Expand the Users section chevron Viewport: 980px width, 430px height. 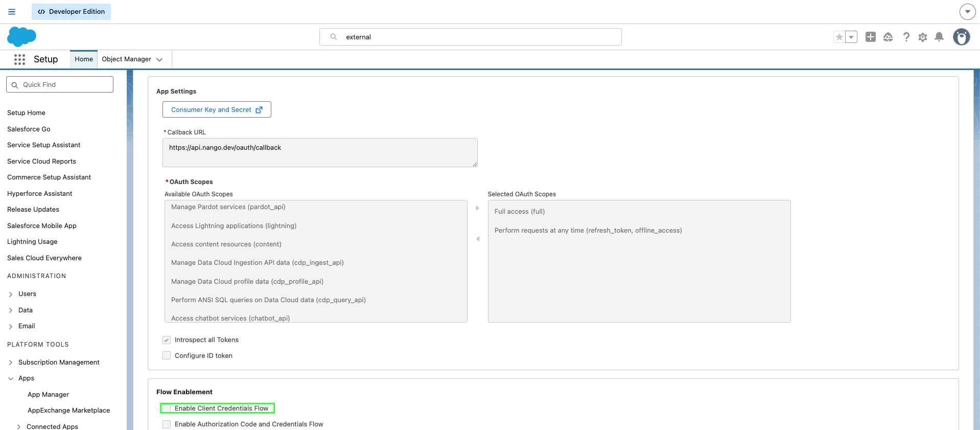click(x=11, y=295)
